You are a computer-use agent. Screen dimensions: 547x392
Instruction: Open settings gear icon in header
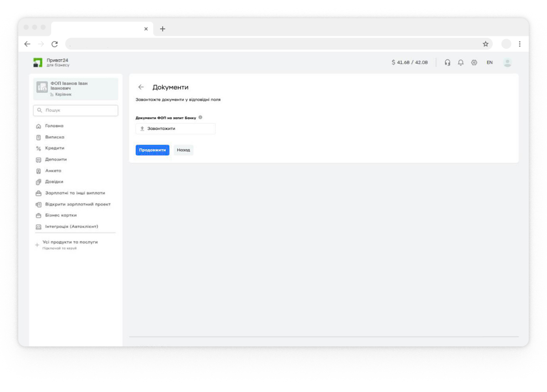474,62
